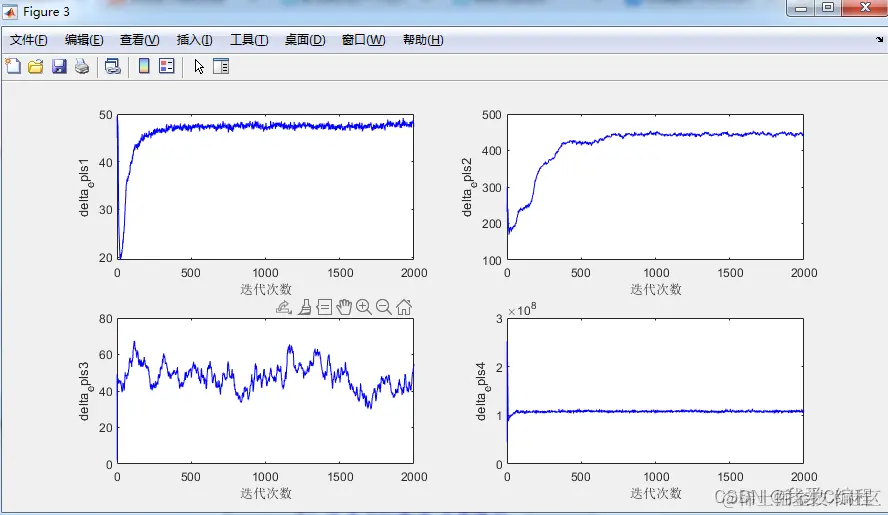This screenshot has height=515, width=888.
Task: Select the blue curve in the delta_pls3 plot
Action: click(x=267, y=376)
